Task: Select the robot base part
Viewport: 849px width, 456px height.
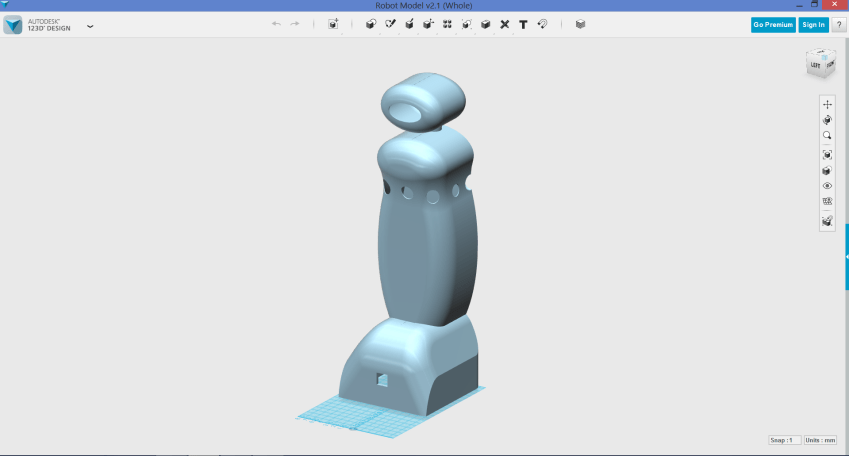Action: (409, 368)
